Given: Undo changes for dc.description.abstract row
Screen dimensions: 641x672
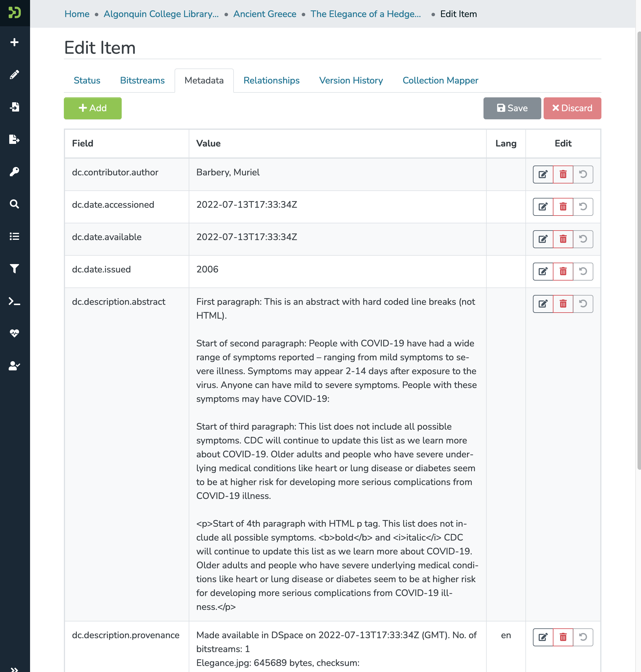Looking at the screenshot, I should [x=583, y=304].
